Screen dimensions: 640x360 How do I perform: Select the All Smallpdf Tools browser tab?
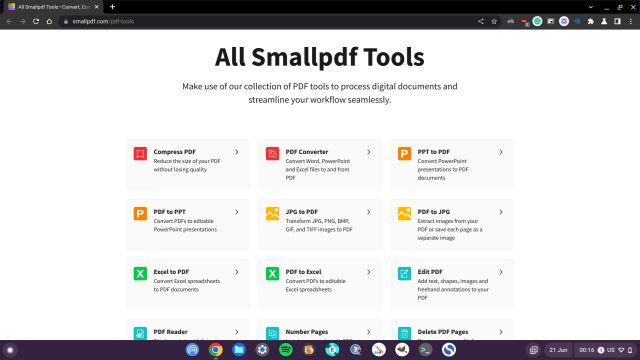point(53,7)
